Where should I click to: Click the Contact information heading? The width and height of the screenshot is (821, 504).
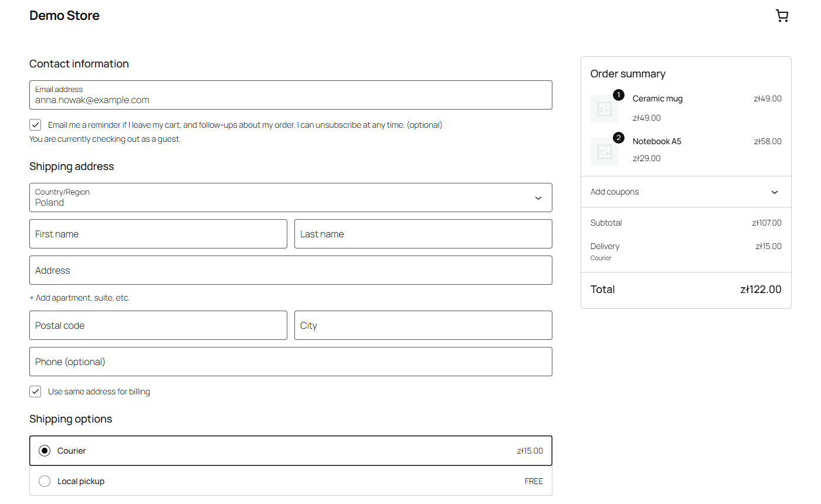[79, 64]
